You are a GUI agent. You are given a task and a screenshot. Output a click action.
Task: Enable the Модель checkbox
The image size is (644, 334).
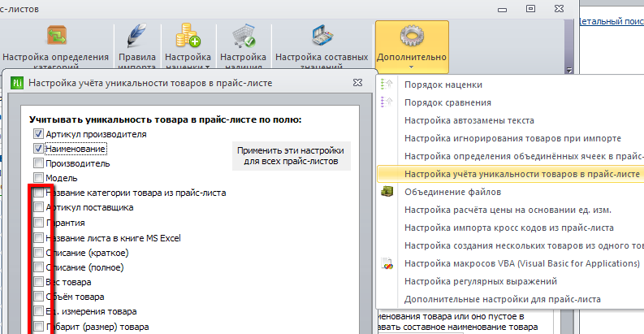pyautogui.click(x=38, y=178)
